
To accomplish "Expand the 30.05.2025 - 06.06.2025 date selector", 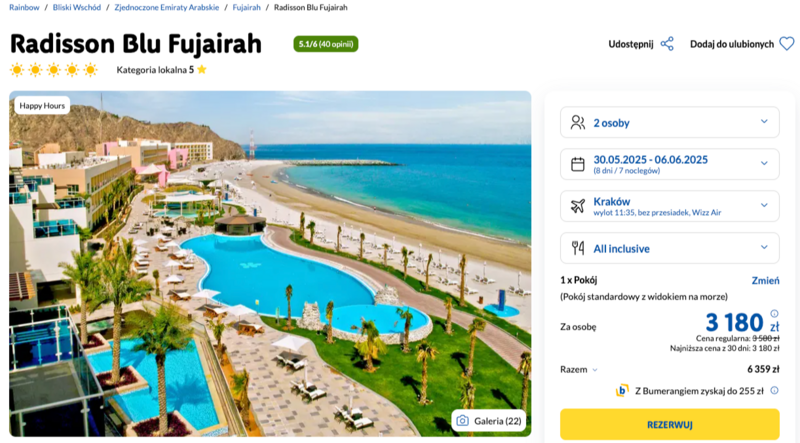I will click(x=669, y=164).
